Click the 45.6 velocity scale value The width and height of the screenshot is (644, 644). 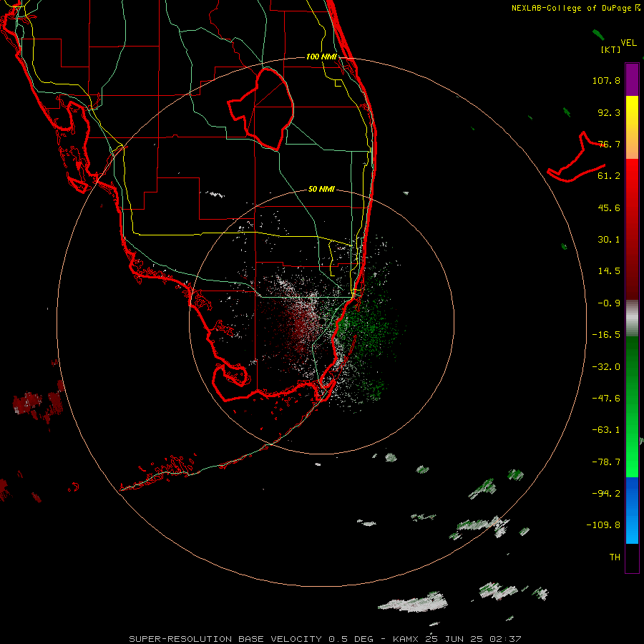coord(609,208)
